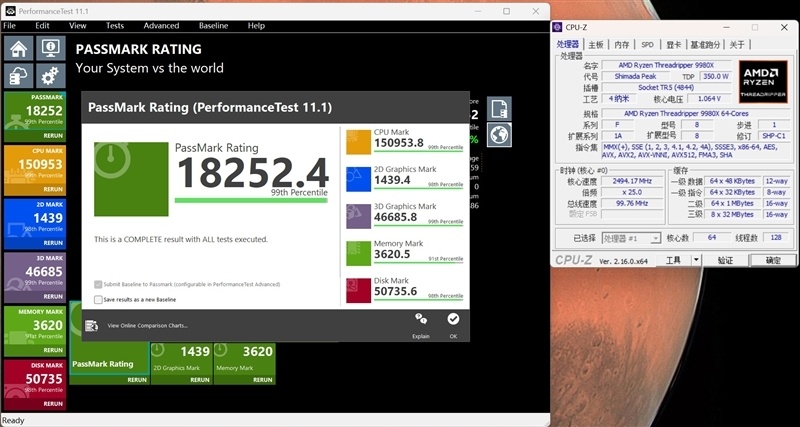Switch to the SPD tab in CPU-Z
The image size is (800, 427).
[647, 44]
